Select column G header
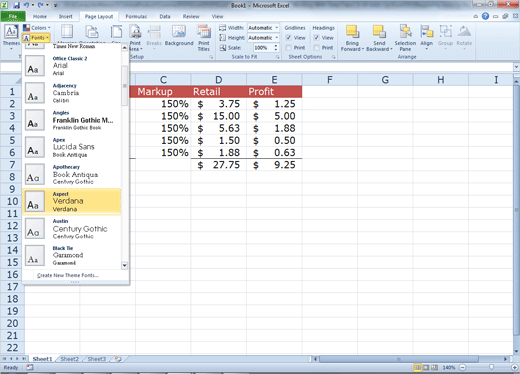 click(x=385, y=80)
